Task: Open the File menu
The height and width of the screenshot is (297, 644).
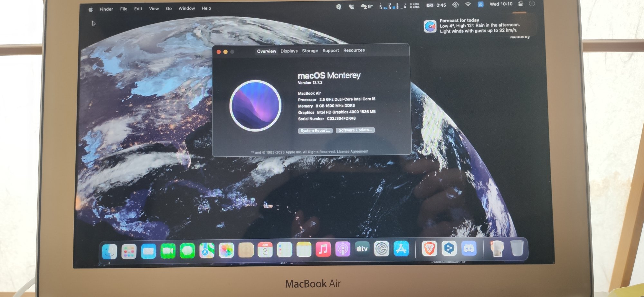Action: pyautogui.click(x=124, y=9)
